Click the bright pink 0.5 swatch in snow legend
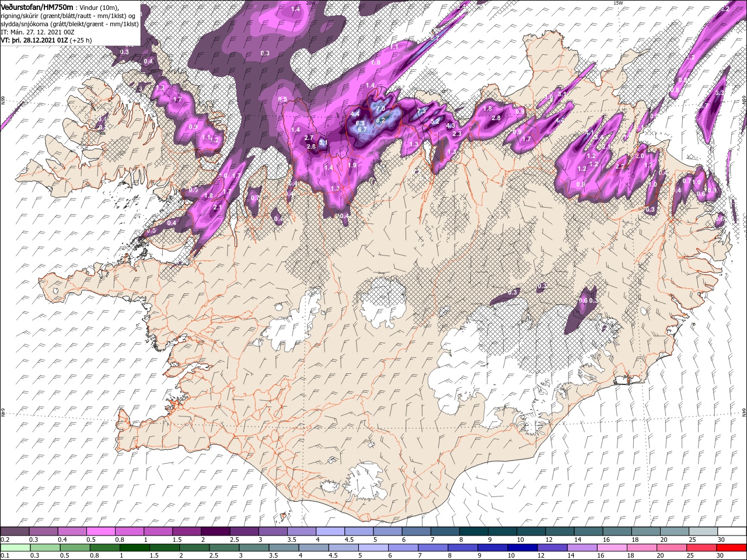The height and width of the screenshot is (560, 747). click(x=100, y=531)
